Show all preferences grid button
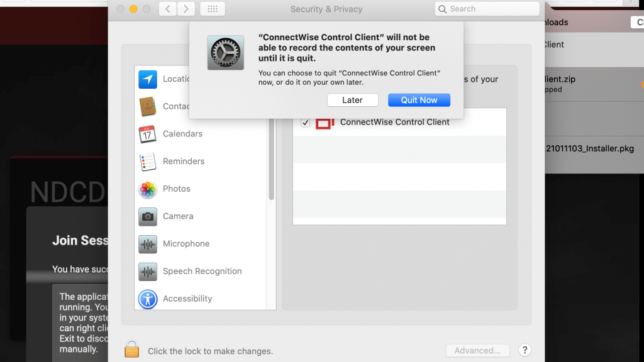644x362 pixels. pyautogui.click(x=213, y=9)
